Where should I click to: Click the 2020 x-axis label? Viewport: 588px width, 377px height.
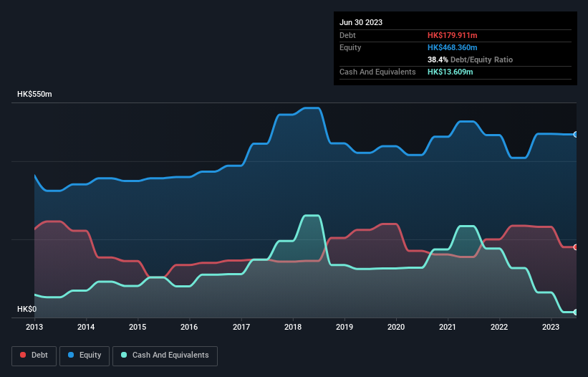click(396, 327)
